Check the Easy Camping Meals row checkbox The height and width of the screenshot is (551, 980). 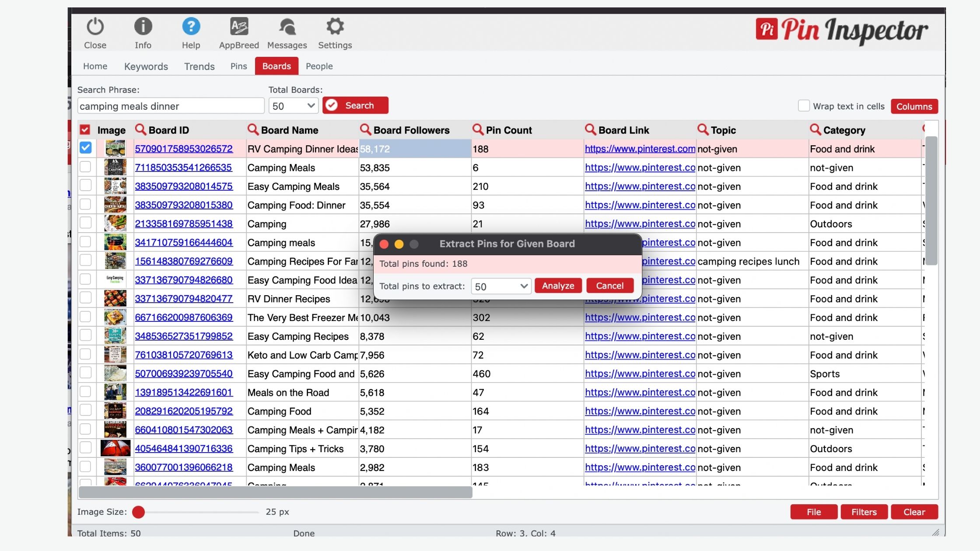click(85, 185)
